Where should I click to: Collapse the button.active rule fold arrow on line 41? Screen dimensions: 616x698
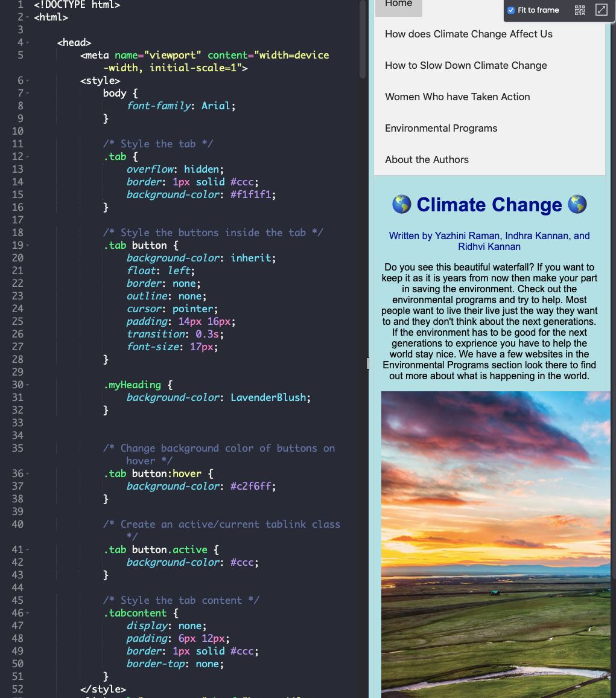(x=28, y=549)
